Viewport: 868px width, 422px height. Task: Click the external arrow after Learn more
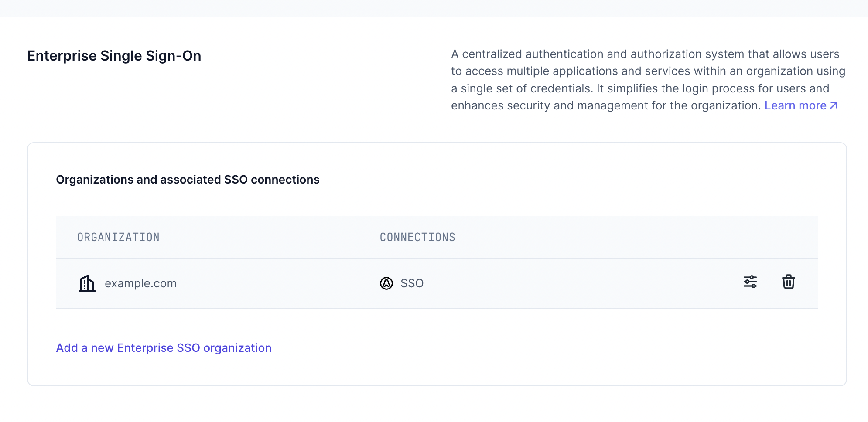tap(834, 105)
